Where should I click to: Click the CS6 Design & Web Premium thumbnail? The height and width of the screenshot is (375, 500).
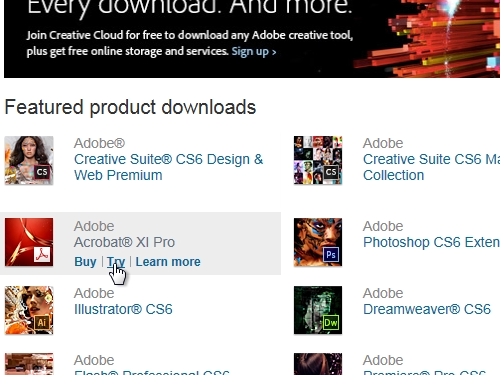pos(29,160)
